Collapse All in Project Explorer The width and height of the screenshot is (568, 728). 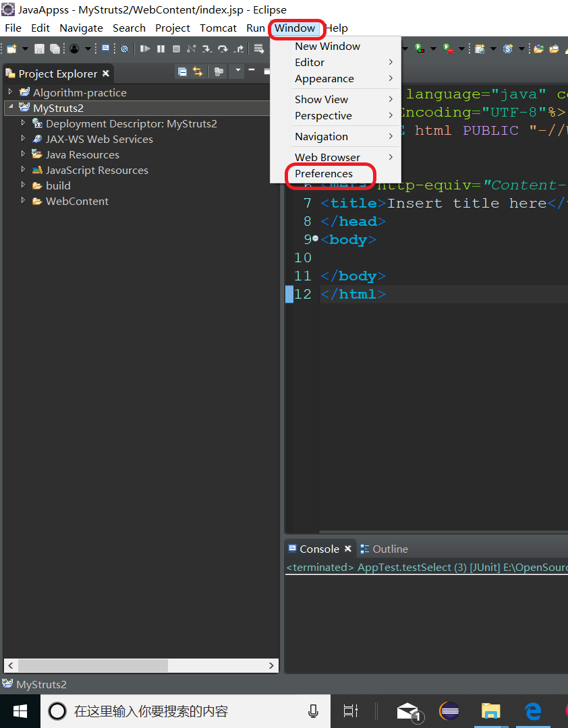pyautogui.click(x=183, y=72)
